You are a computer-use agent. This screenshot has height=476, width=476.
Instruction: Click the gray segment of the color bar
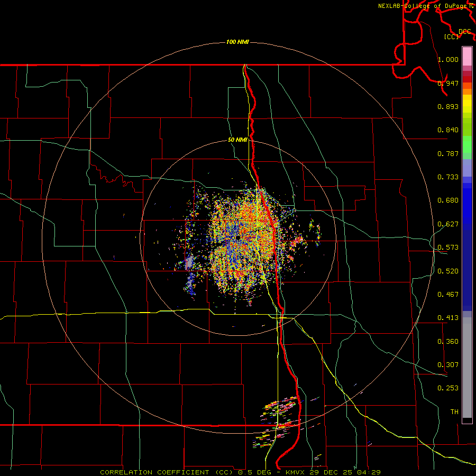click(x=467, y=368)
